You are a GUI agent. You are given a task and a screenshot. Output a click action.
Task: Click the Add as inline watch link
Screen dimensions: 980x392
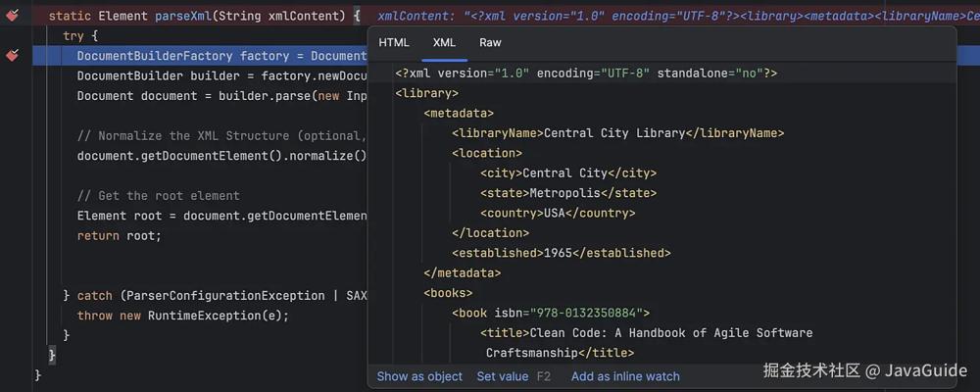625,376
